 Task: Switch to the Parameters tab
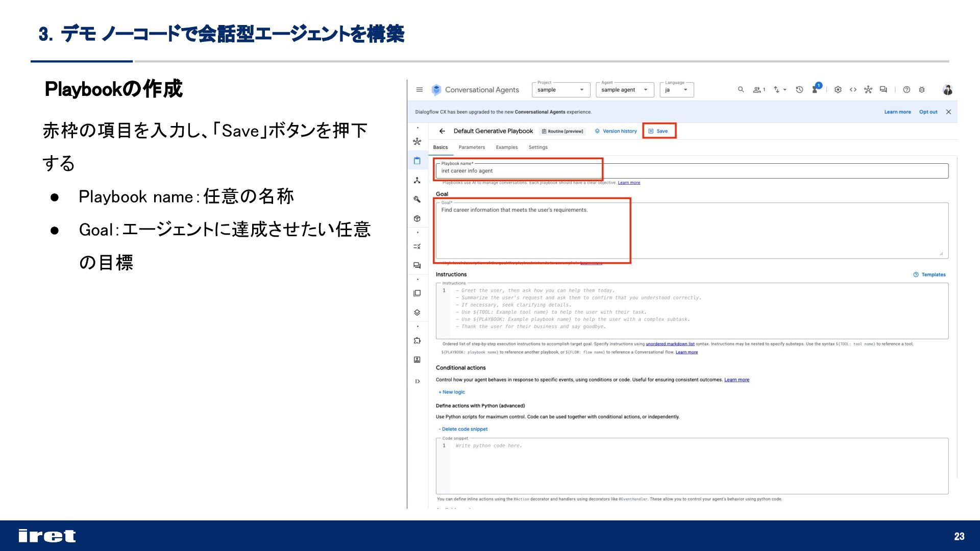pyautogui.click(x=472, y=147)
